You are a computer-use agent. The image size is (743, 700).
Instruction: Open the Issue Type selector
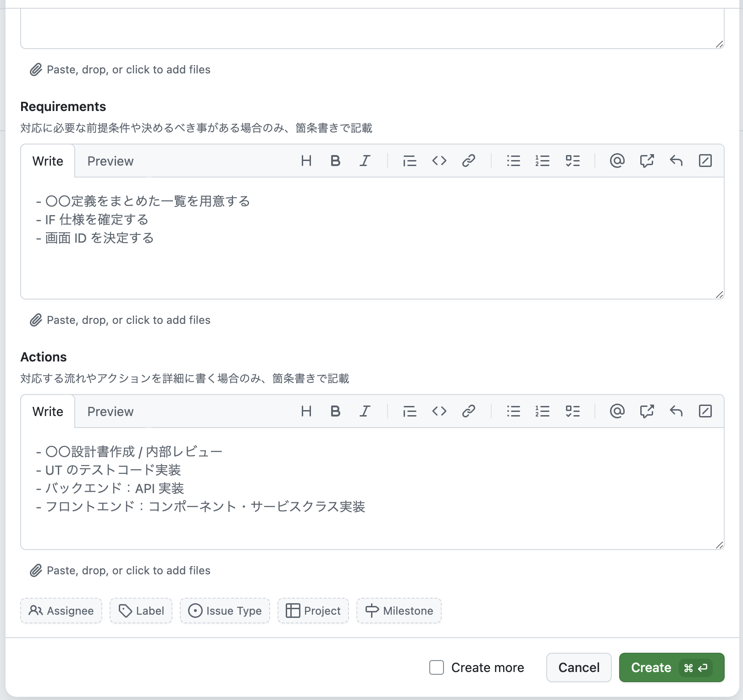point(225,611)
